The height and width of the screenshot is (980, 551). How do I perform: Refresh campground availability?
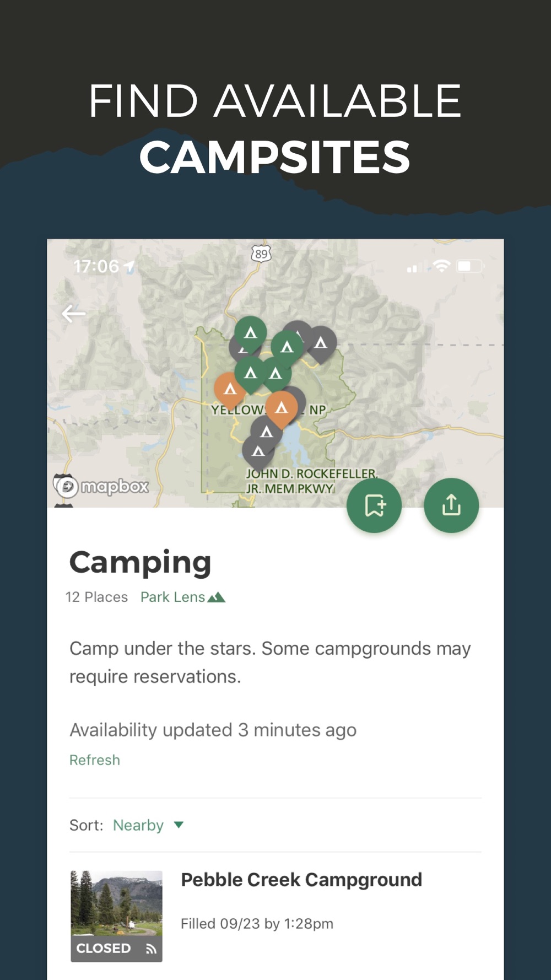(95, 760)
